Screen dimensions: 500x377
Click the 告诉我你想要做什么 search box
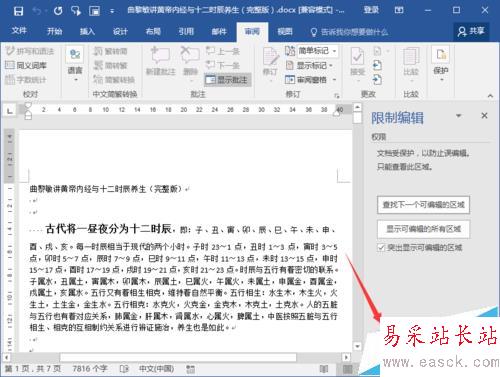click(349, 32)
